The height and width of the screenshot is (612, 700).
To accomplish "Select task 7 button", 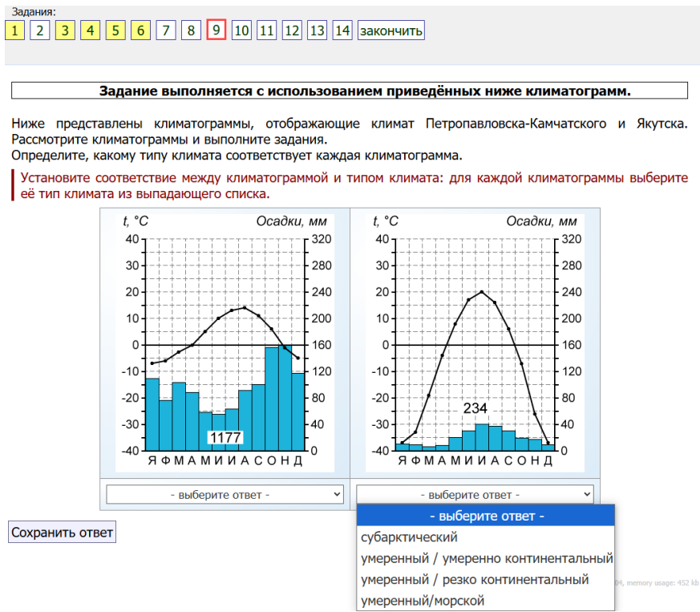I will coord(166,30).
